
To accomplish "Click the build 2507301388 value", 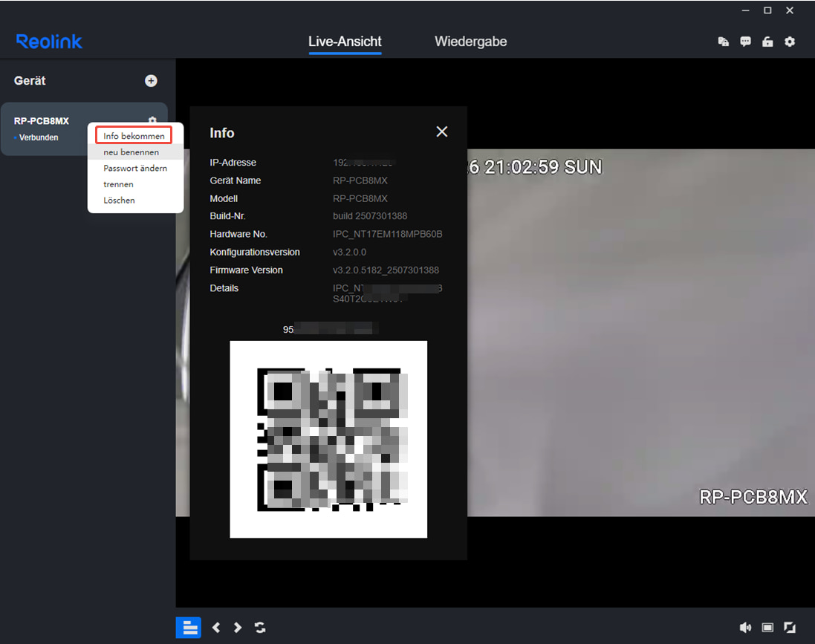I will click(370, 215).
